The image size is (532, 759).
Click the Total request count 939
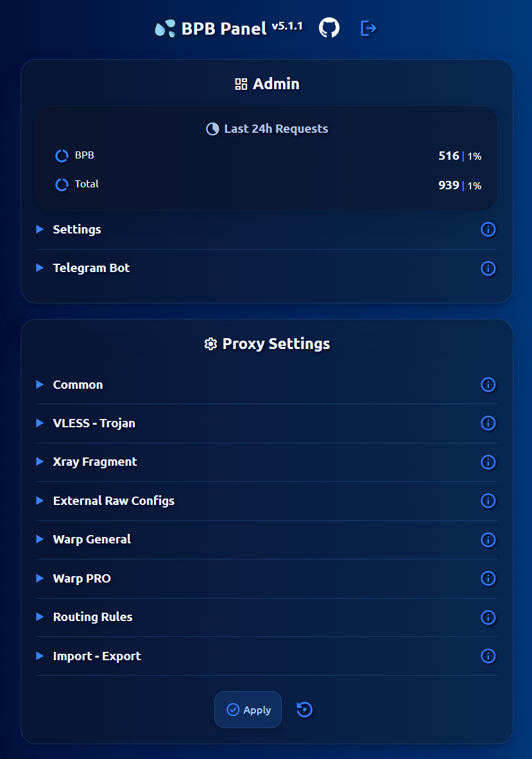(x=449, y=185)
